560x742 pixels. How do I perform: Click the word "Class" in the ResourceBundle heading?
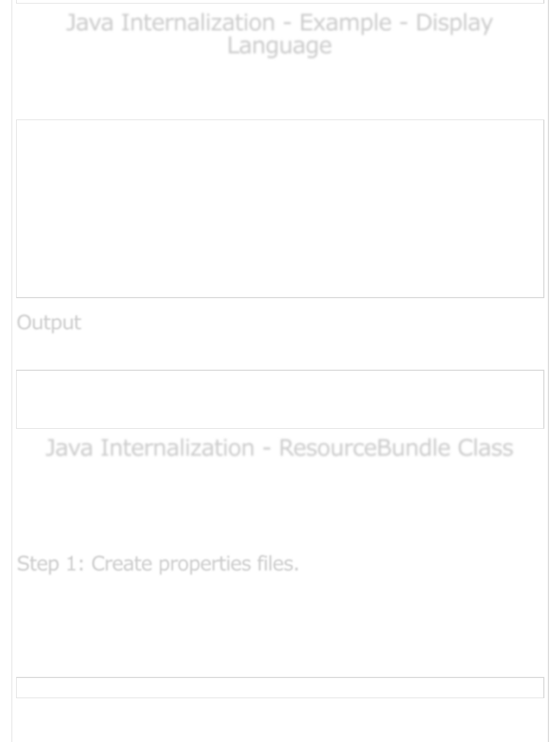(x=485, y=448)
